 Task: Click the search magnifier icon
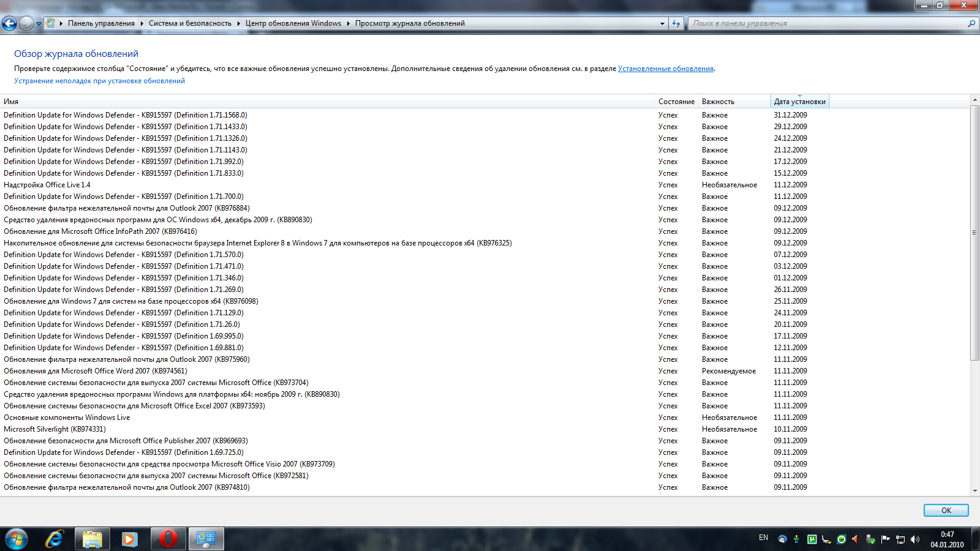[971, 23]
